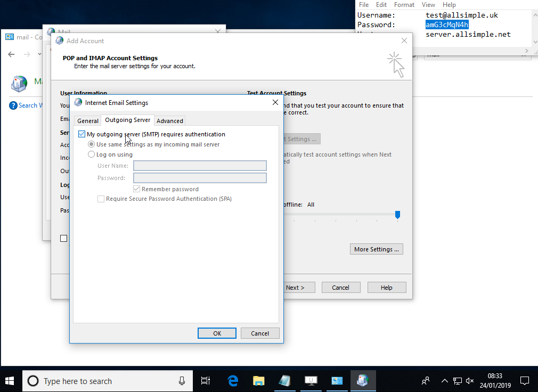Switch to the General tab

[88, 121]
